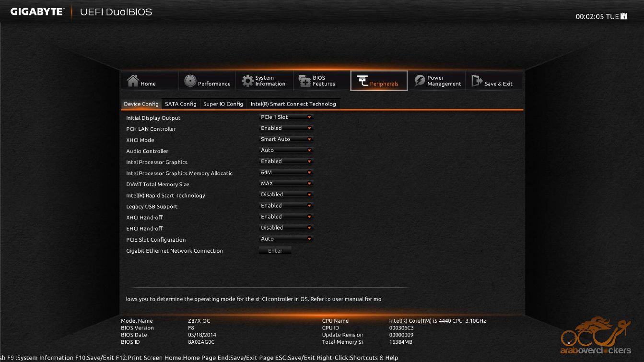Select the System Information gear icon
This screenshot has width=644, height=362.
[x=247, y=81]
